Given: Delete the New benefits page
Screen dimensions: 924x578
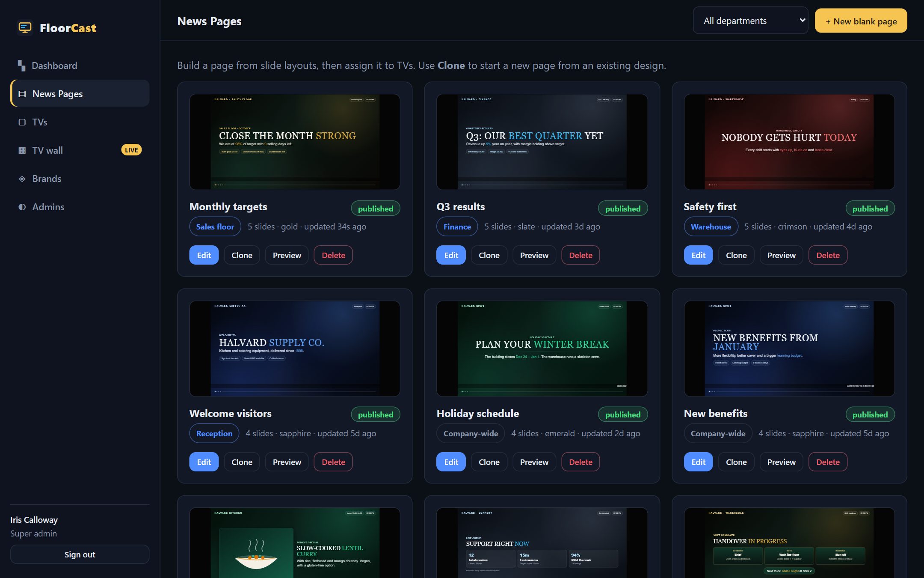Looking at the screenshot, I should pyautogui.click(x=828, y=462).
